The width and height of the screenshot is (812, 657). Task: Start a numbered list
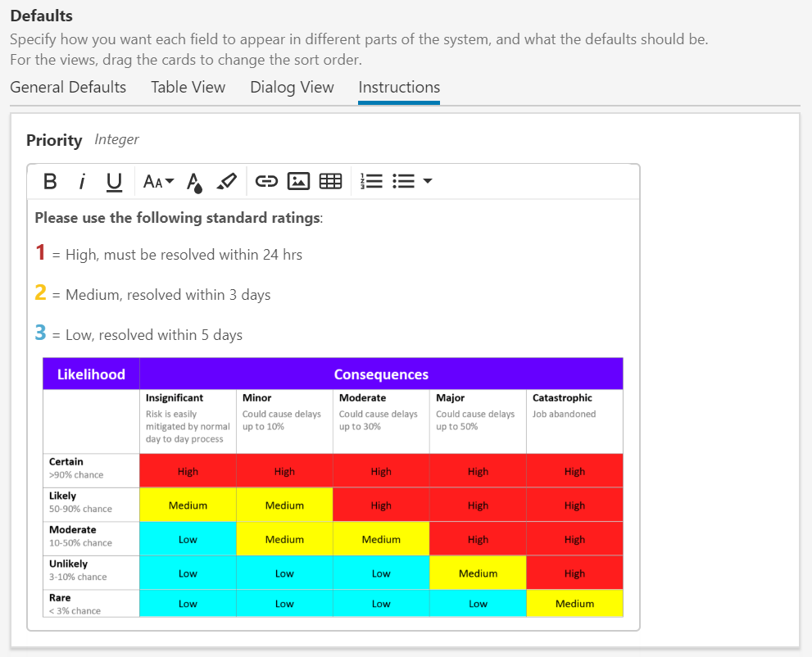[x=372, y=181]
